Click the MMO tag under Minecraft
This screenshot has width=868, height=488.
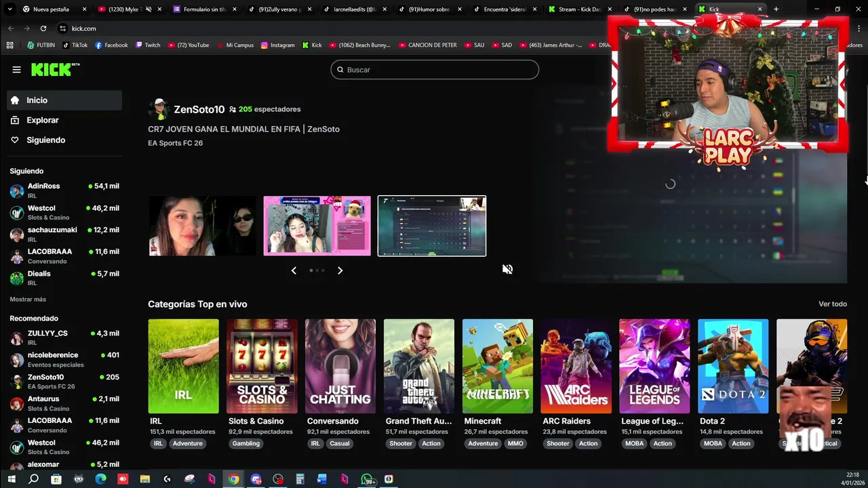click(x=515, y=443)
